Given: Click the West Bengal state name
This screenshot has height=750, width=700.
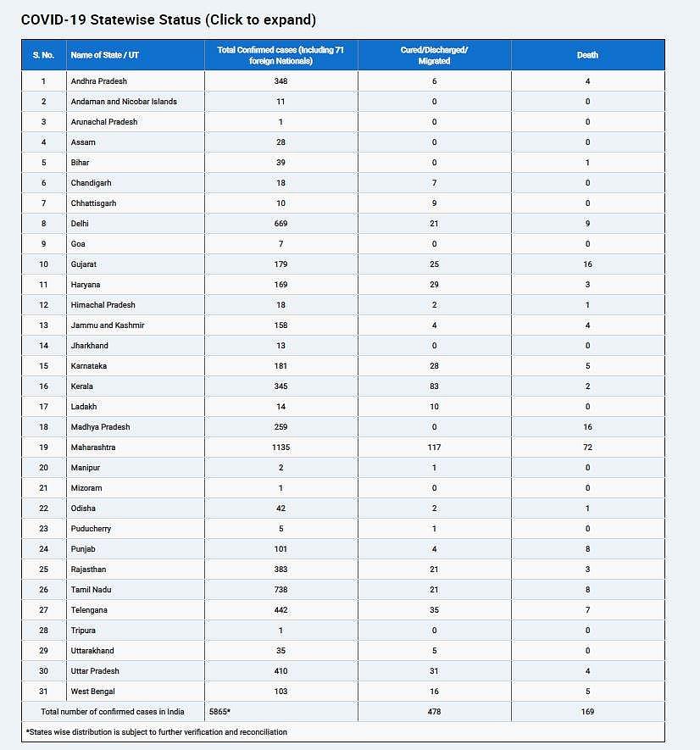Looking at the screenshot, I should (94, 692).
